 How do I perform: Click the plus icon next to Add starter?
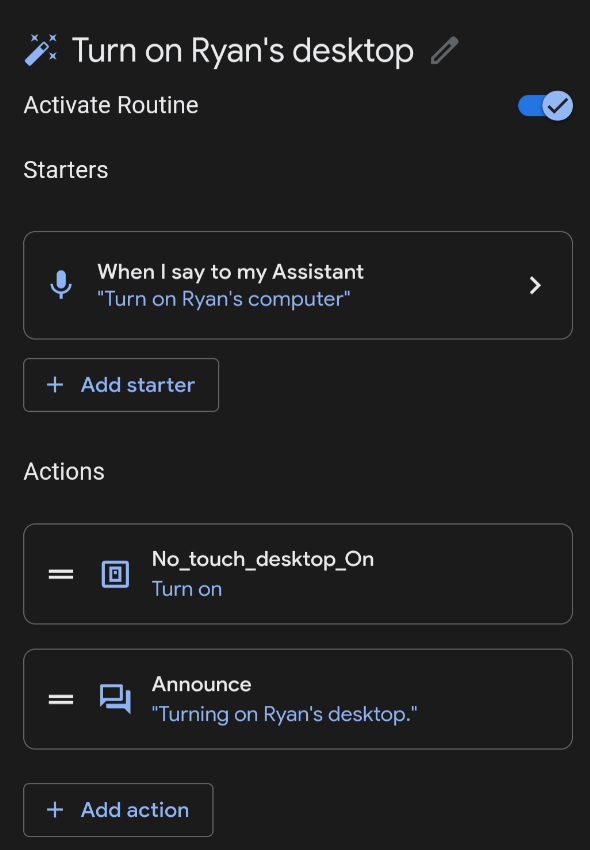pos(55,384)
